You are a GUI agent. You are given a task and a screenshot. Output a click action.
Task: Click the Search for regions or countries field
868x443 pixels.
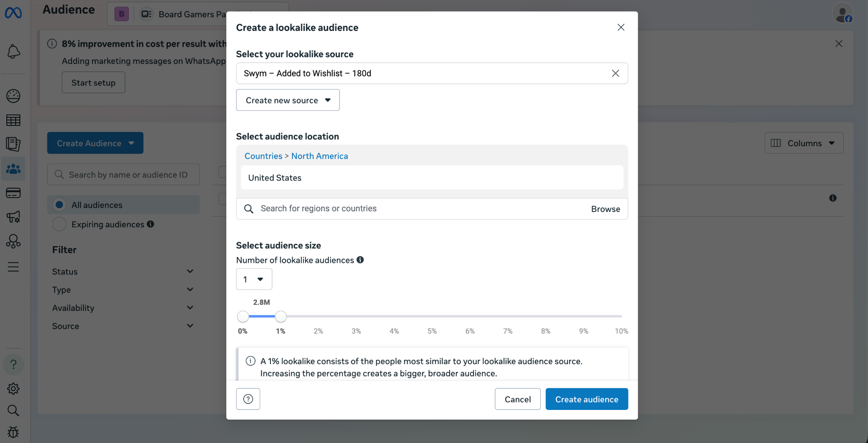point(415,209)
